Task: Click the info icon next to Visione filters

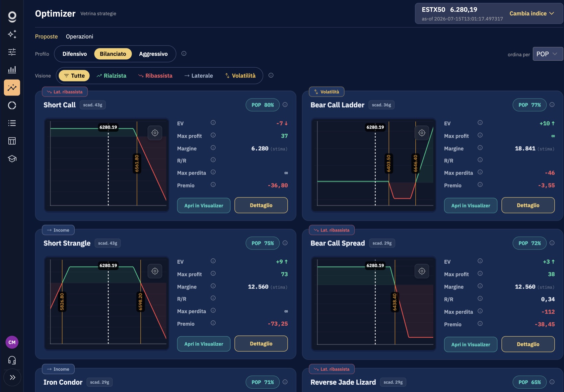Action: pos(271,75)
